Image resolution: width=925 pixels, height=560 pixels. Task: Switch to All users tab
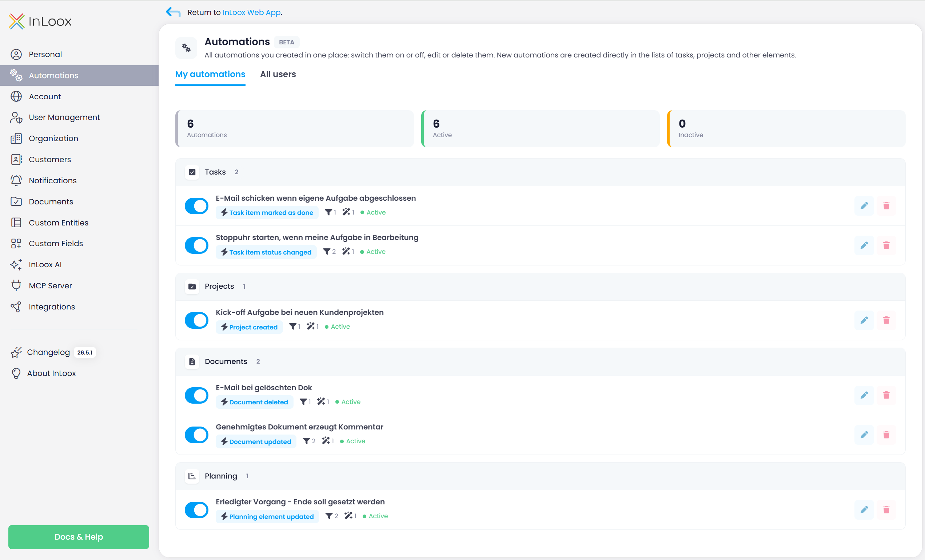pyautogui.click(x=278, y=74)
